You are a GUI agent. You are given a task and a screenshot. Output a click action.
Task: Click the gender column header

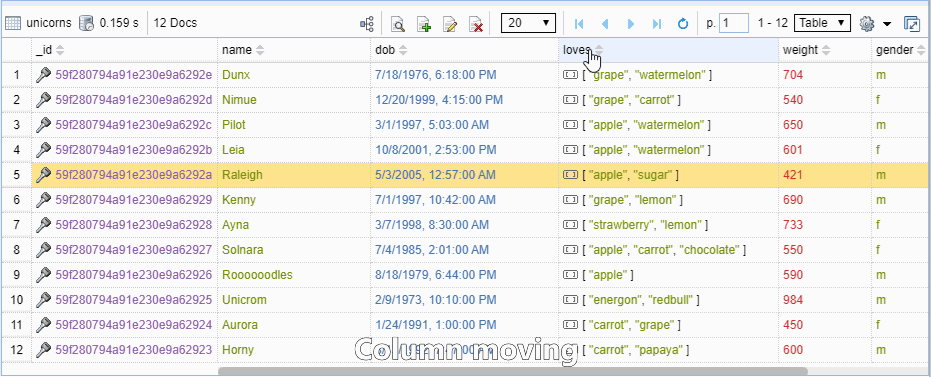tap(901, 50)
